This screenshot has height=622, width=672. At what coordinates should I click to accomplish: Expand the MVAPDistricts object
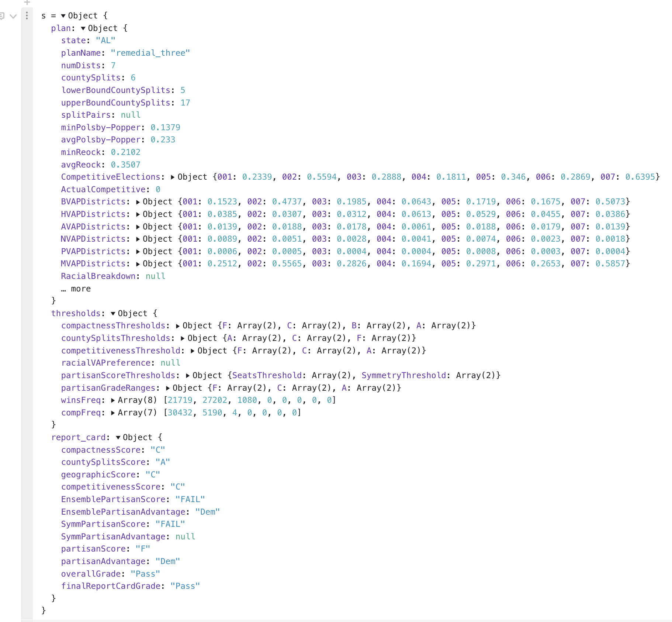click(x=138, y=264)
